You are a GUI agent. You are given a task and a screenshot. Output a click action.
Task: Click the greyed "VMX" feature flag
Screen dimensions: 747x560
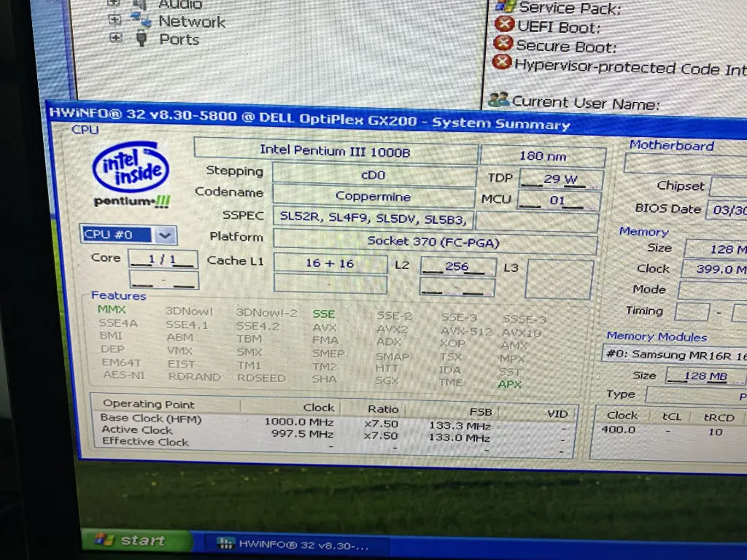180,351
